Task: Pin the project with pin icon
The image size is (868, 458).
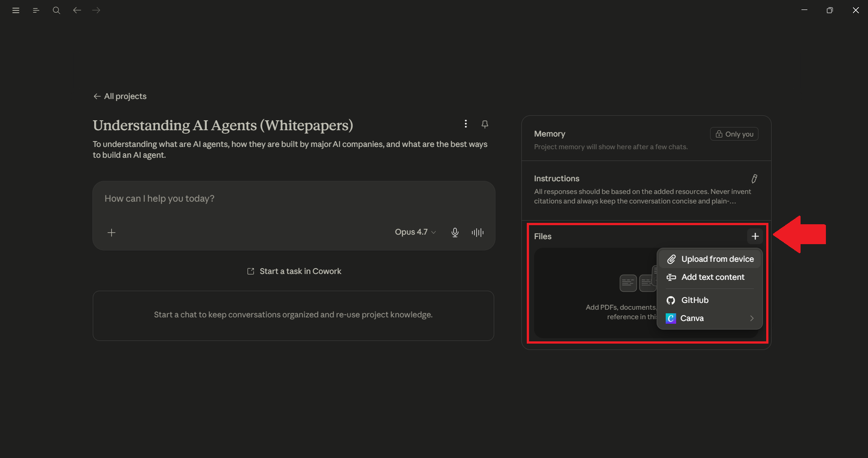Action: click(x=485, y=124)
